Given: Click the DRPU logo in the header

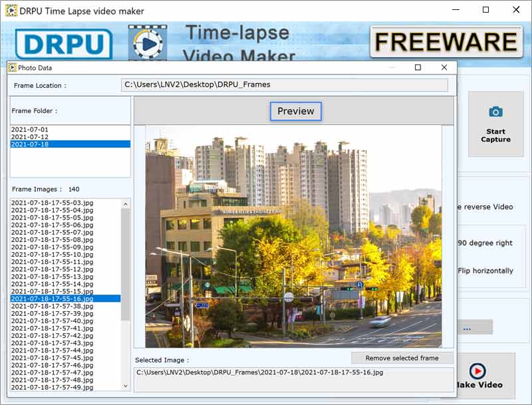Looking at the screenshot, I should [63, 43].
